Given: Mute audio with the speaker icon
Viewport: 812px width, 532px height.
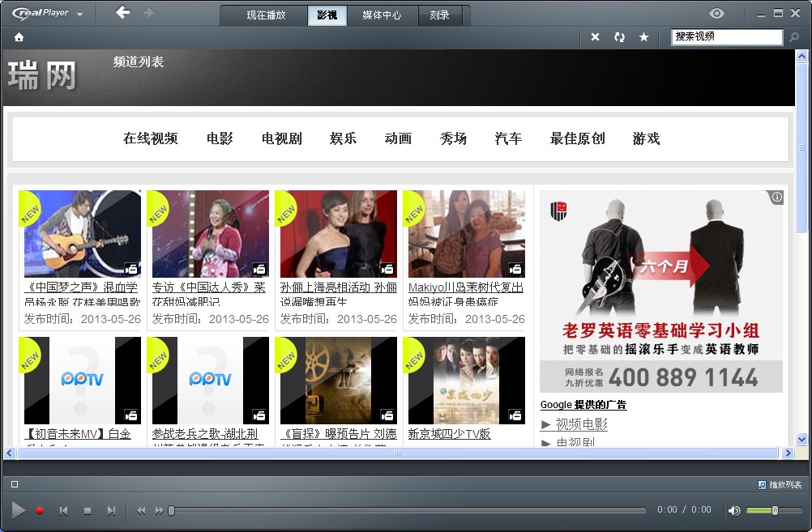Looking at the screenshot, I should click(x=733, y=510).
